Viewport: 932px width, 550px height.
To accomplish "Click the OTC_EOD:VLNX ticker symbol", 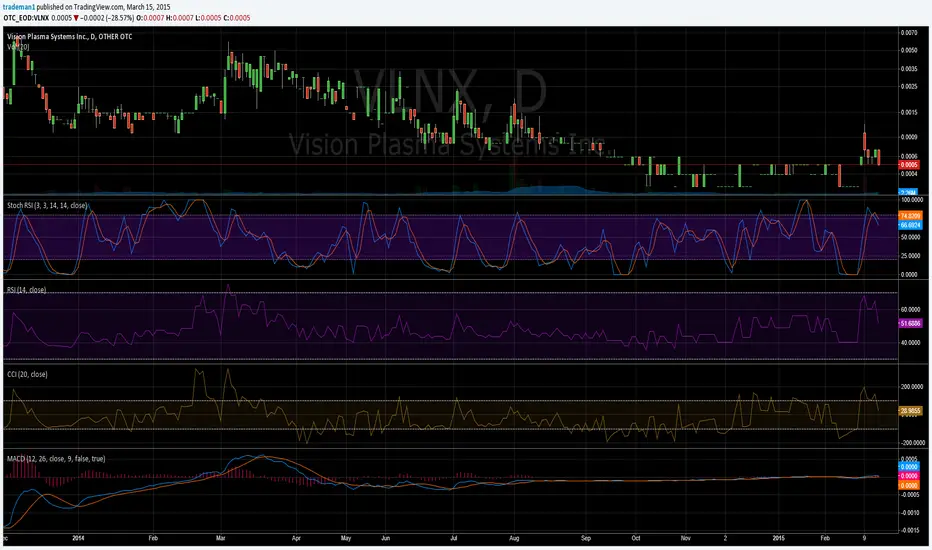I will (x=26, y=18).
